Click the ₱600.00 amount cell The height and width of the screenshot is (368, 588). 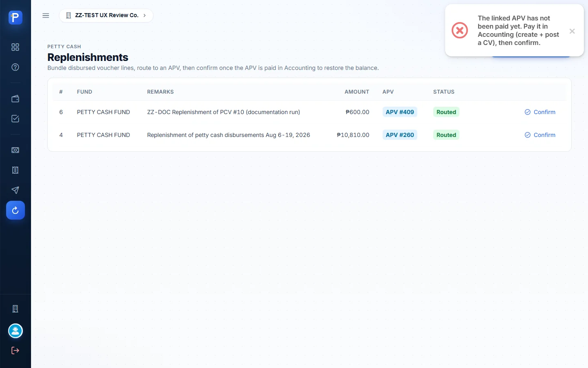tap(357, 112)
